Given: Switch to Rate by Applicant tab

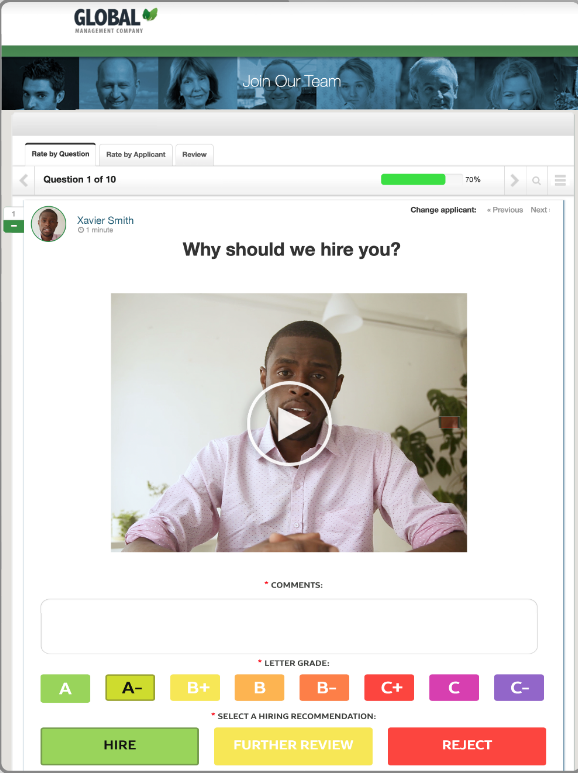Looking at the screenshot, I should pos(136,154).
